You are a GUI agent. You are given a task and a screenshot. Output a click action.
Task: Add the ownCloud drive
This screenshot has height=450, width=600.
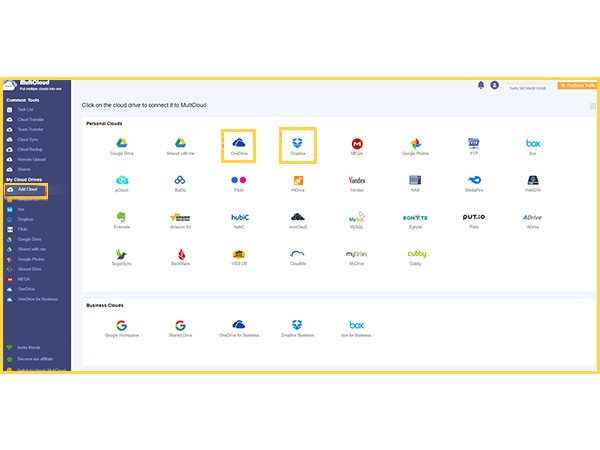[298, 220]
